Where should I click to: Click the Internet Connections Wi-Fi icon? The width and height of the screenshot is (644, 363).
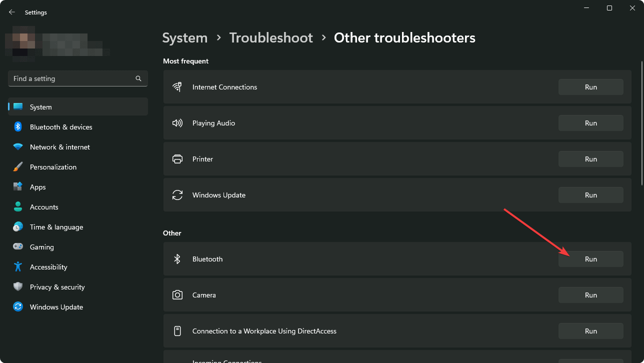click(177, 86)
